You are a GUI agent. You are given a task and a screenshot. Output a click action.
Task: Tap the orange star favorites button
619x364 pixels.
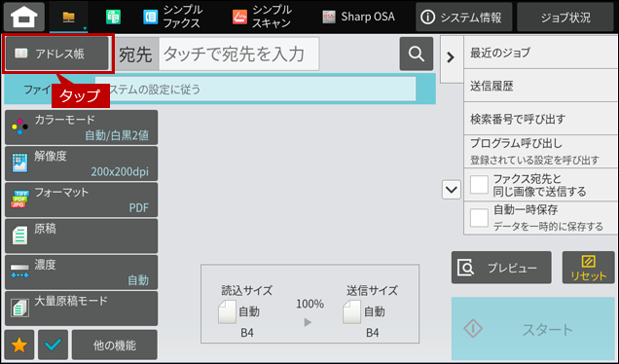point(19,346)
